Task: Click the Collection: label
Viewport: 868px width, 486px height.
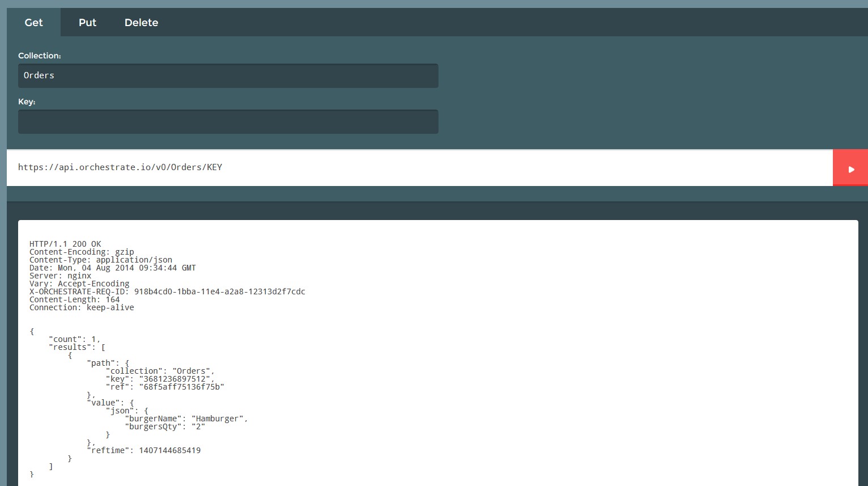Action: point(40,56)
